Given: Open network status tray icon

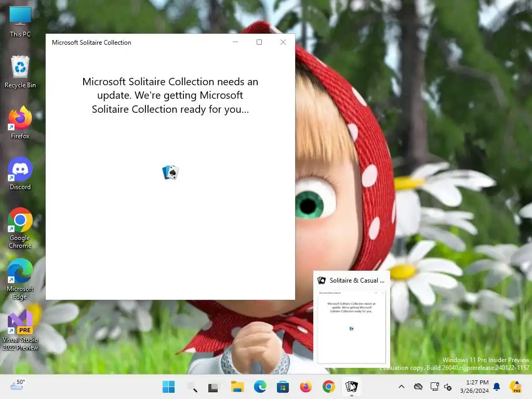Looking at the screenshot, I should click(434, 387).
